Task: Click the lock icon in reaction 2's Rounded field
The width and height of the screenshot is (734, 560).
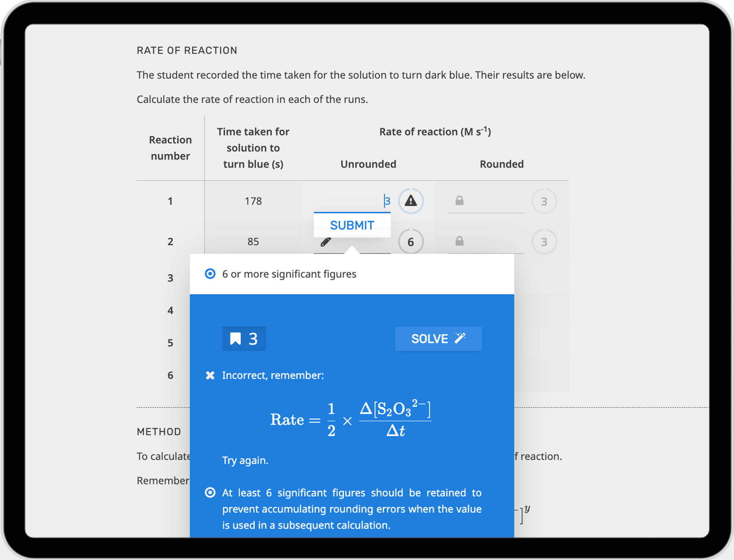Action: 459,241
